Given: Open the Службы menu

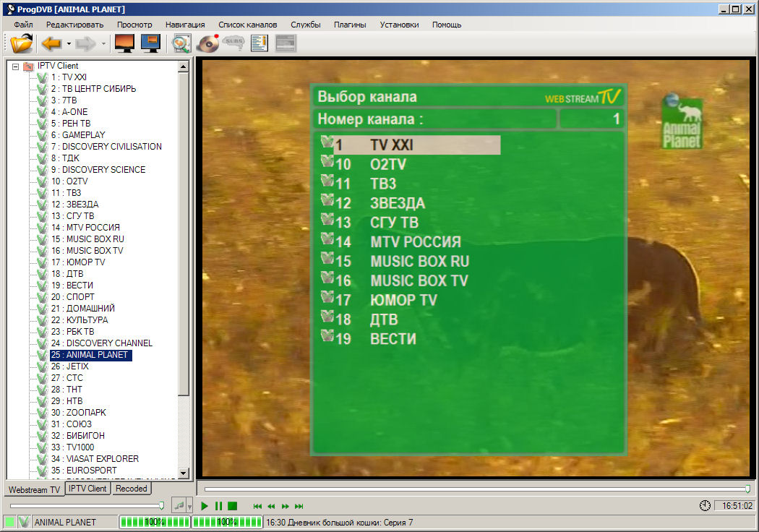Looking at the screenshot, I should tap(306, 25).
